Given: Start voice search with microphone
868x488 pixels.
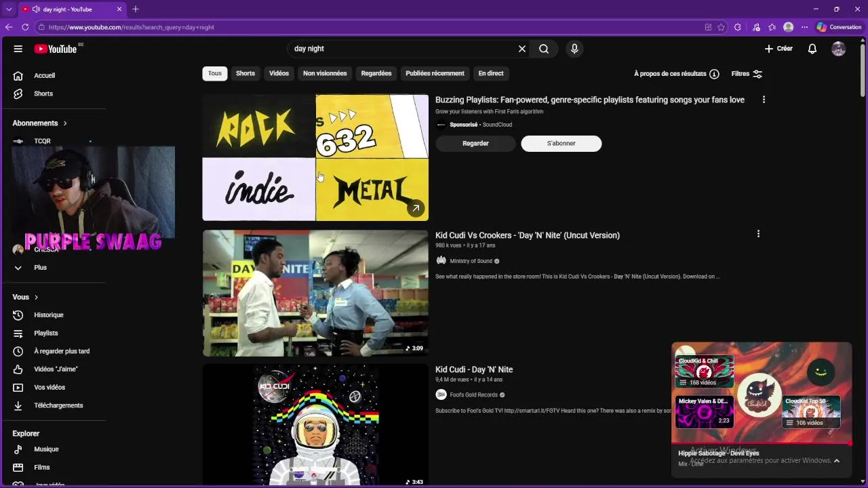Looking at the screenshot, I should point(574,49).
